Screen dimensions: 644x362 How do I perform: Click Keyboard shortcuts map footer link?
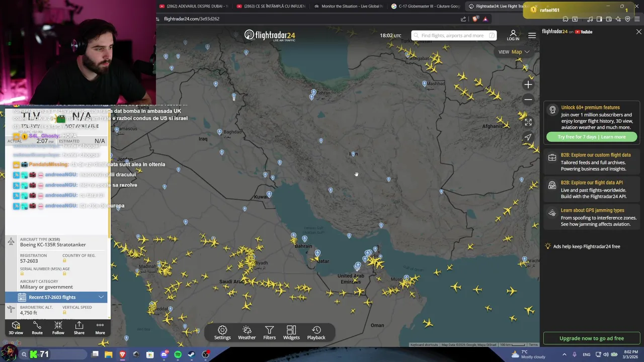pyautogui.click(x=424, y=344)
